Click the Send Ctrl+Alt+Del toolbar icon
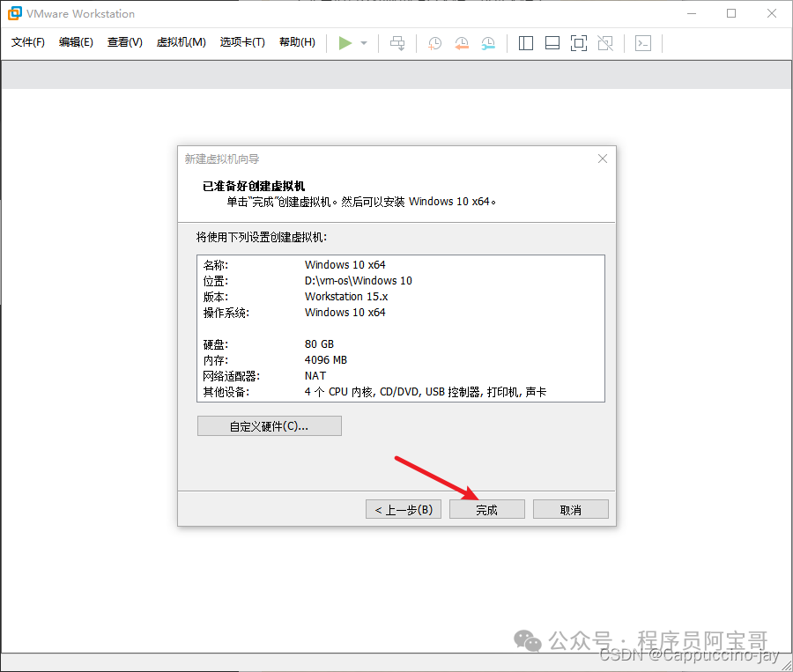The height and width of the screenshot is (672, 793). pyautogui.click(x=397, y=43)
